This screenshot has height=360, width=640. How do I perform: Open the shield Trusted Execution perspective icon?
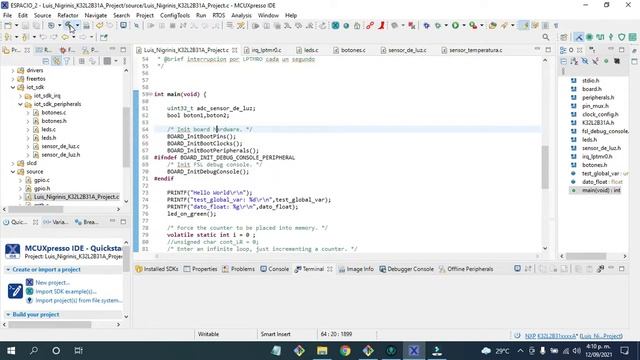pyautogui.click(x=621, y=37)
